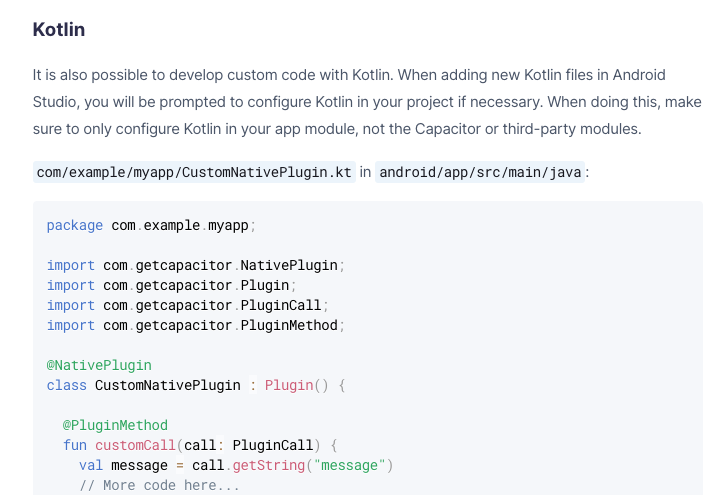Click the package keyword in code block
Screen dimensions: 720x495
click(75, 225)
